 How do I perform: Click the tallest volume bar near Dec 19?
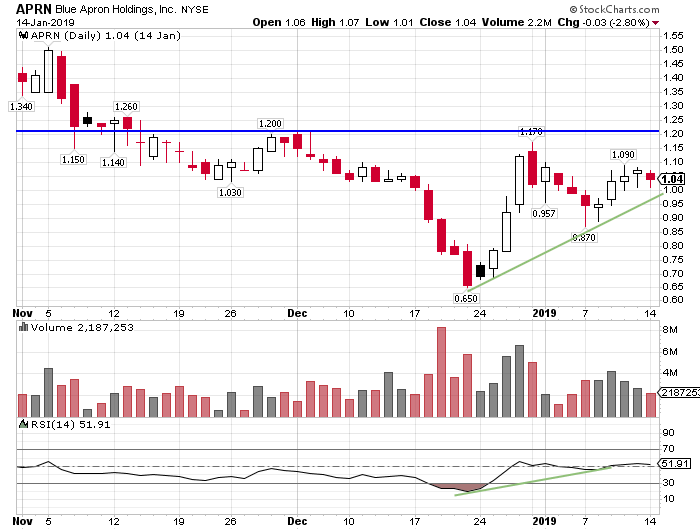442,372
